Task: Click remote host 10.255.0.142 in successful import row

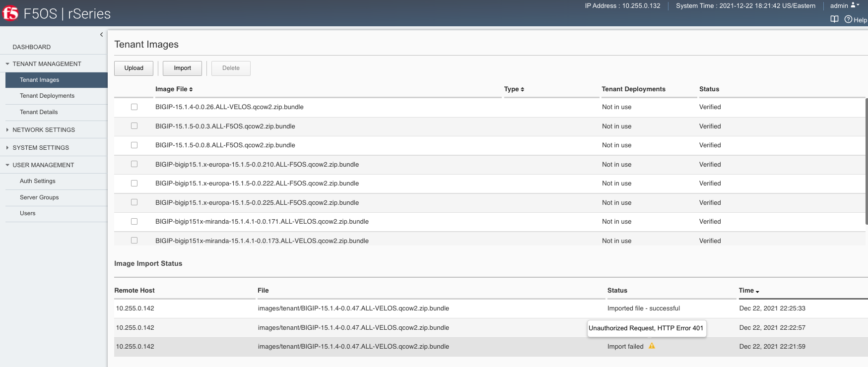Action: (135, 308)
